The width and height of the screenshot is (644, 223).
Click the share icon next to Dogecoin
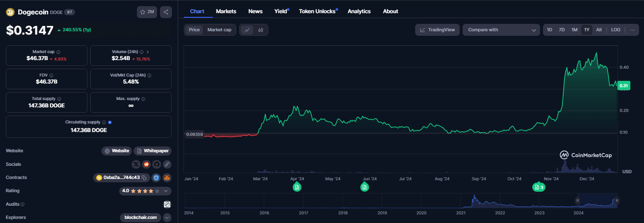[x=166, y=12]
